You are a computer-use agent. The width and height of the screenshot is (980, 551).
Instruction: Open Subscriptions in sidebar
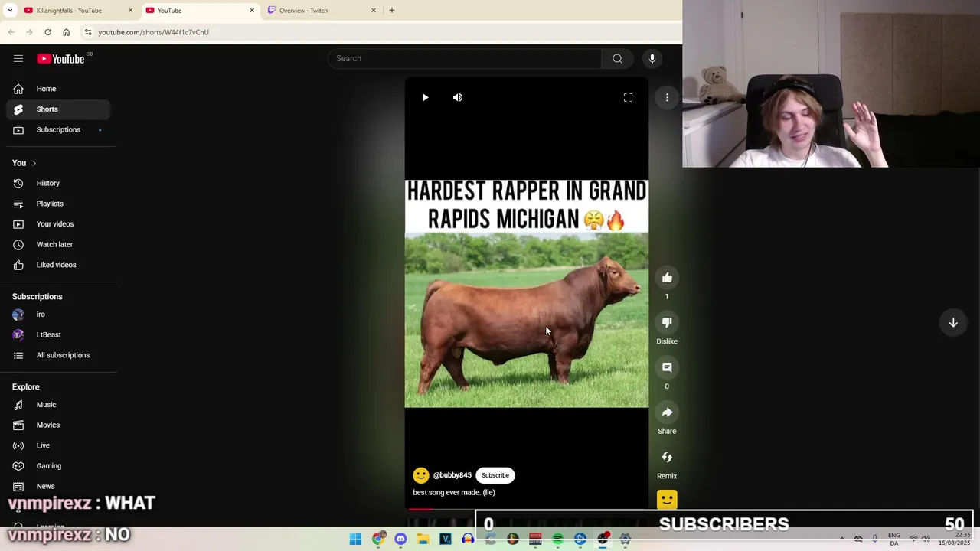[x=58, y=130]
